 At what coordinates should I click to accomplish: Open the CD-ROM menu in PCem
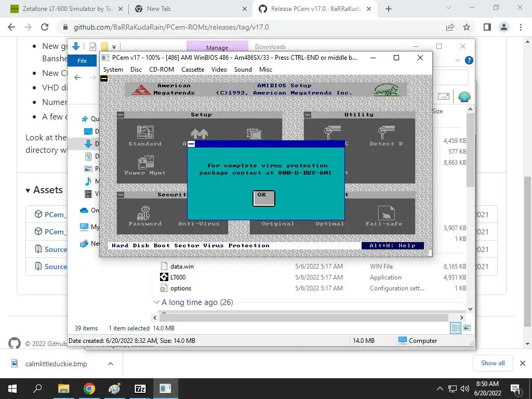point(162,69)
